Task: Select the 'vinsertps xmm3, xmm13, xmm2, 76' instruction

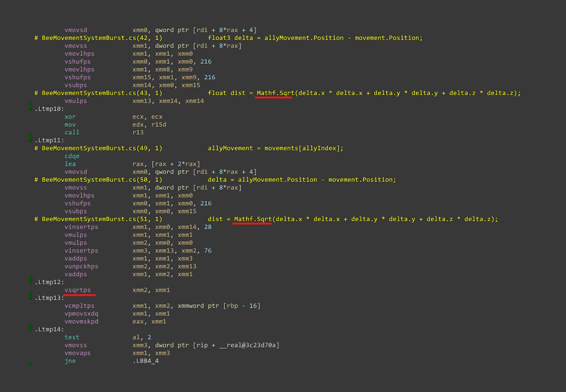Action: coord(138,251)
